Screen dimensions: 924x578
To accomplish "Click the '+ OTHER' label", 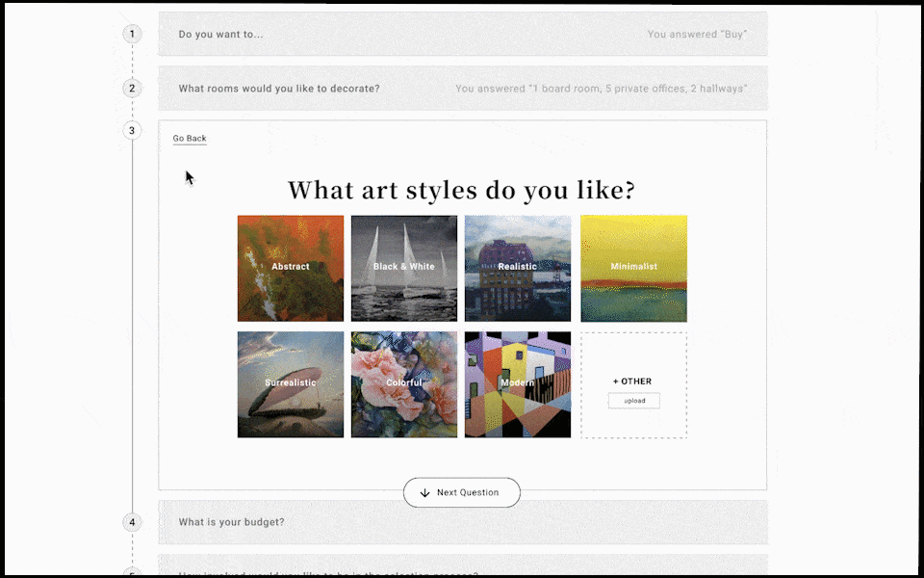I will pyautogui.click(x=632, y=381).
